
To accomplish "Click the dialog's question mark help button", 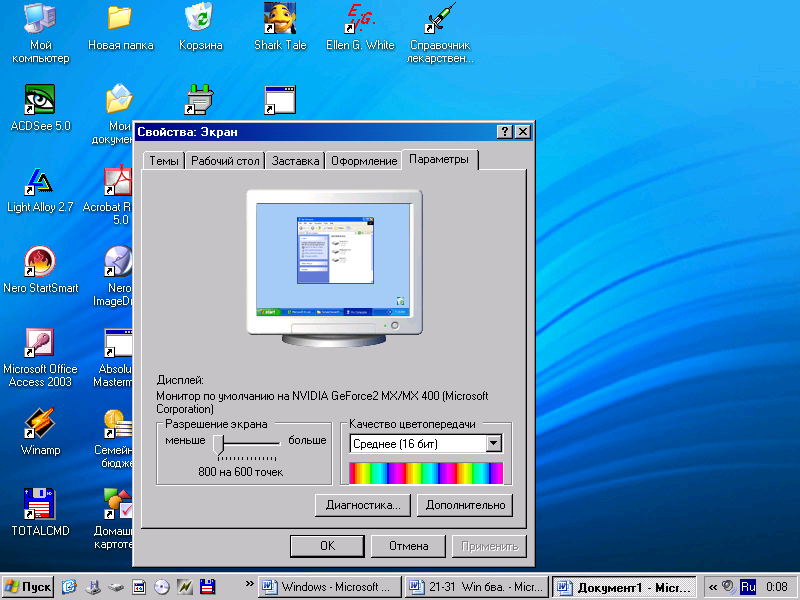I will coord(505,132).
